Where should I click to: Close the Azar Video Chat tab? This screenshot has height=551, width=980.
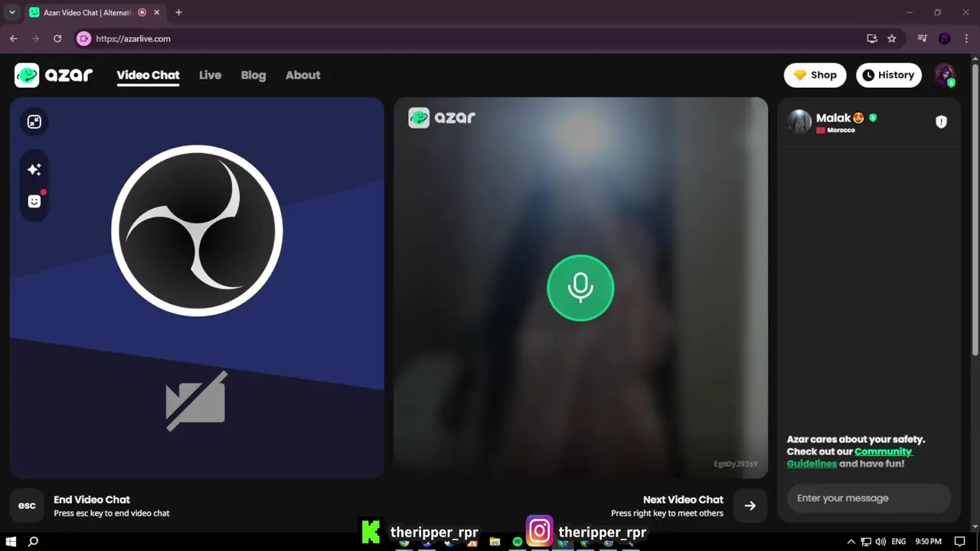157,12
